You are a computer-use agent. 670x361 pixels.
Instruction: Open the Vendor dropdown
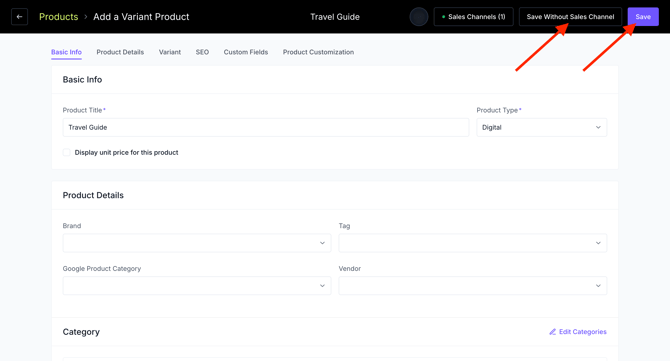point(473,285)
